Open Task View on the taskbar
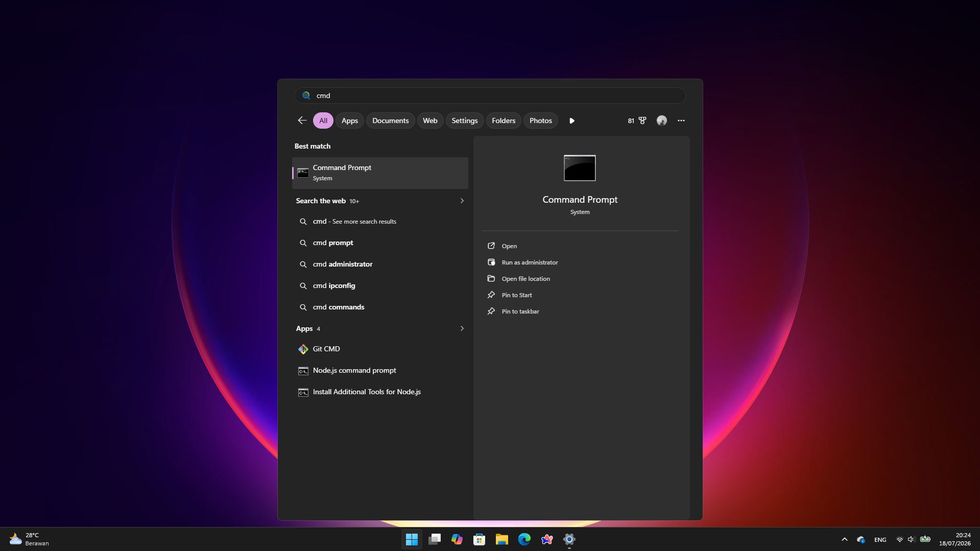The width and height of the screenshot is (980, 551). click(x=435, y=539)
